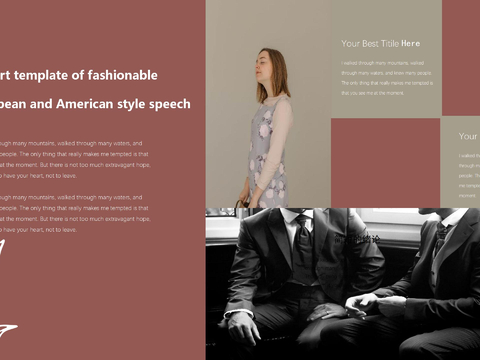Screen dimensions: 480x360
Task: Select the black-and-white photo of suited men
Action: tap(343, 284)
